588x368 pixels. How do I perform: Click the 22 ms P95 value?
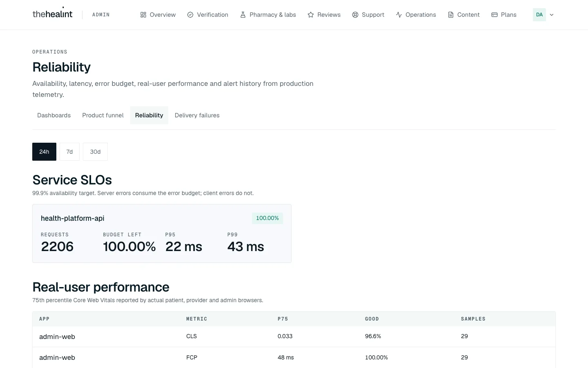pos(184,247)
